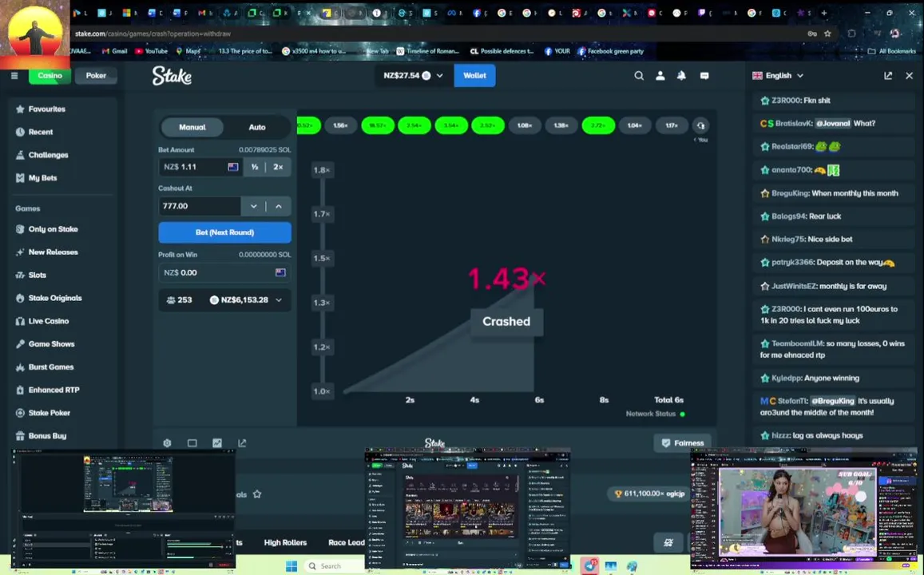Open the user profile icon
924x575 pixels.
tap(660, 75)
